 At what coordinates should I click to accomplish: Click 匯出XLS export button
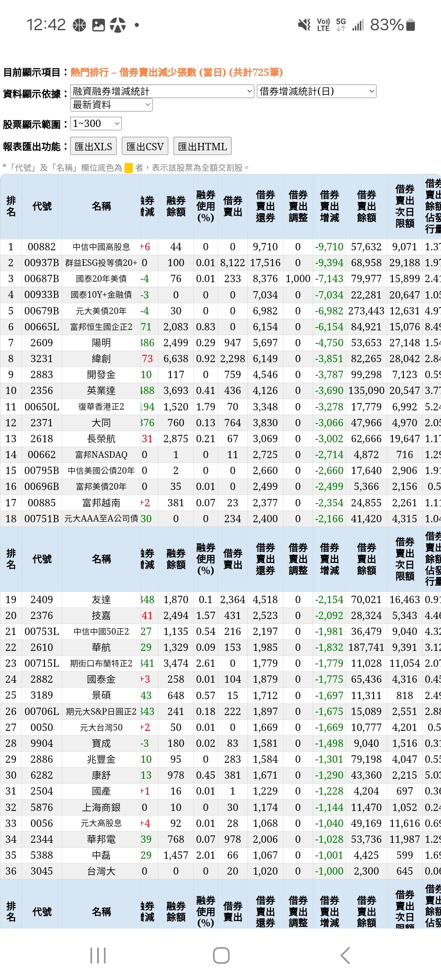tap(94, 146)
